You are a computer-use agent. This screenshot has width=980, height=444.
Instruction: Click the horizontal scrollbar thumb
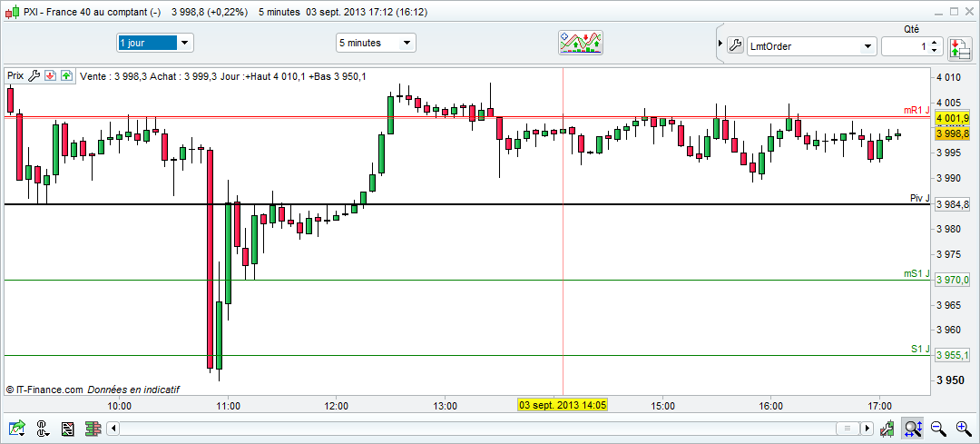[x=848, y=429]
